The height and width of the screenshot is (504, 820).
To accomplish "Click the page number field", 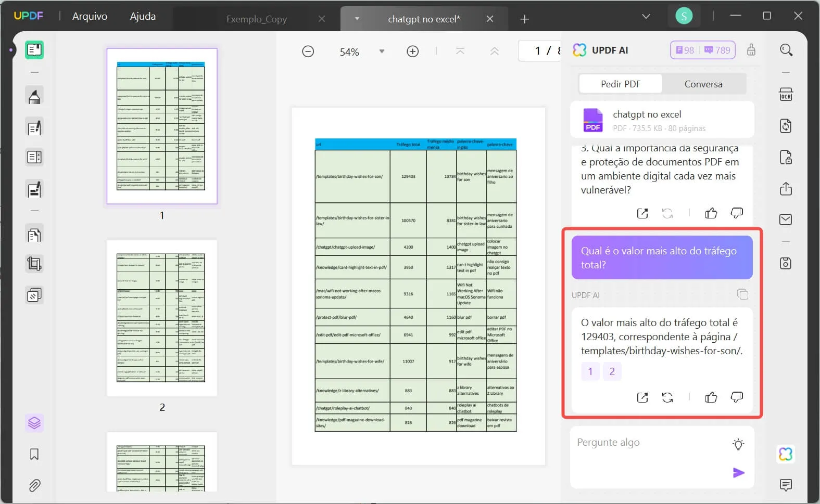I will coord(539,51).
